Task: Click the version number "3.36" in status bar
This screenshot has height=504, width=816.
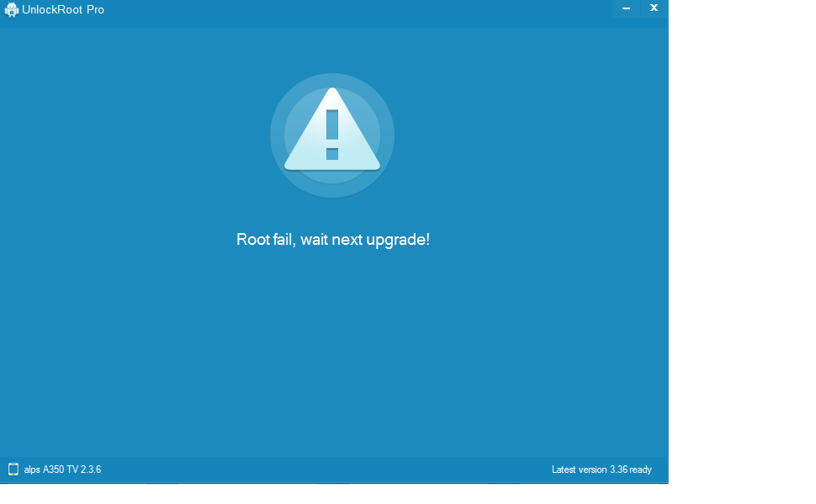Action: tap(619, 470)
